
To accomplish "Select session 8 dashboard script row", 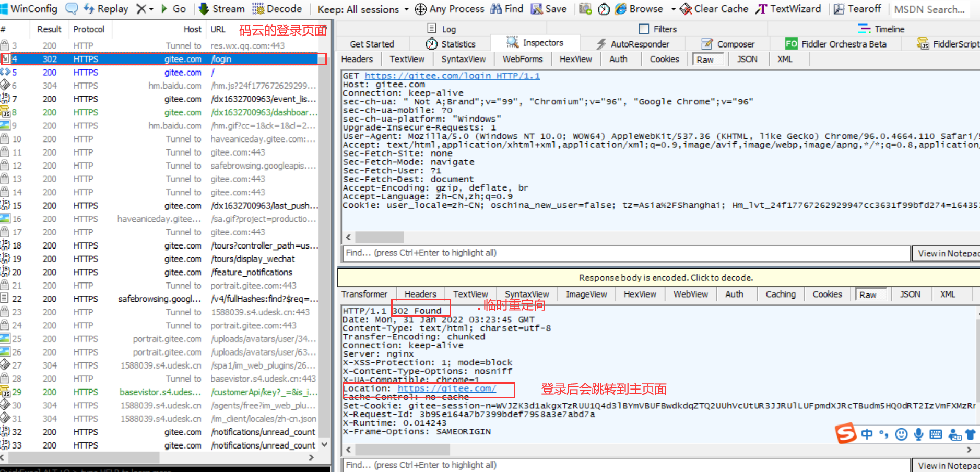I will click(x=159, y=112).
